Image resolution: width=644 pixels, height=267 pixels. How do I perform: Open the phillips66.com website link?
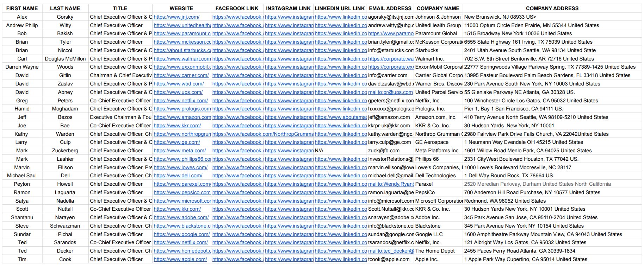pyautogui.click(x=182, y=159)
